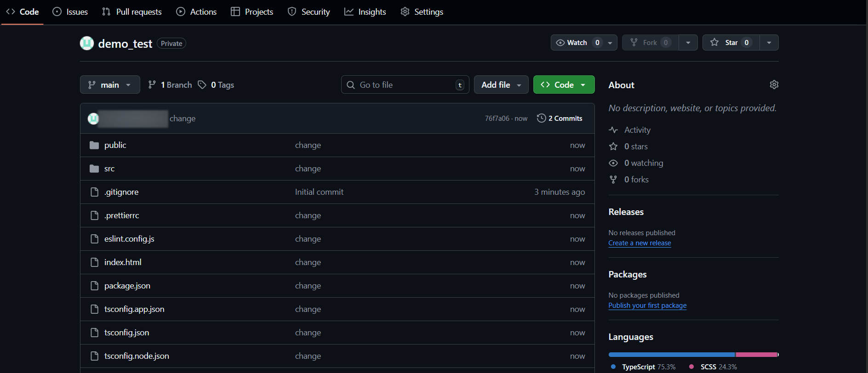
Task: Click the repository owner avatar
Action: [x=86, y=43]
